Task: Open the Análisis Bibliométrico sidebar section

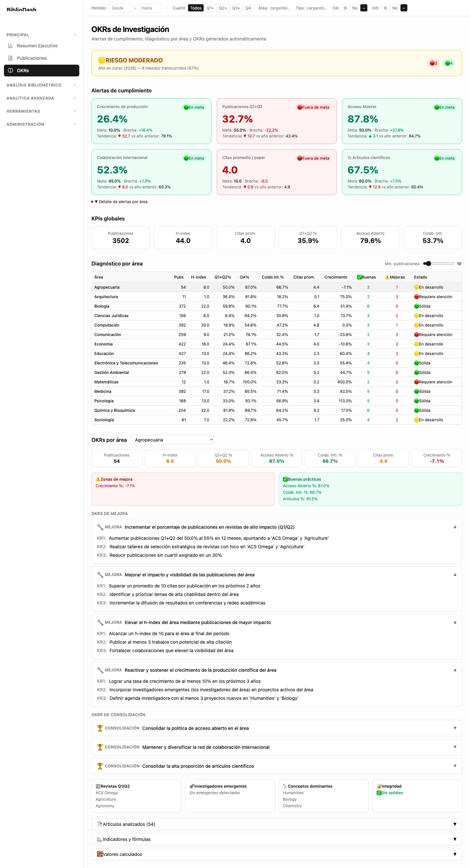Action: [x=42, y=85]
